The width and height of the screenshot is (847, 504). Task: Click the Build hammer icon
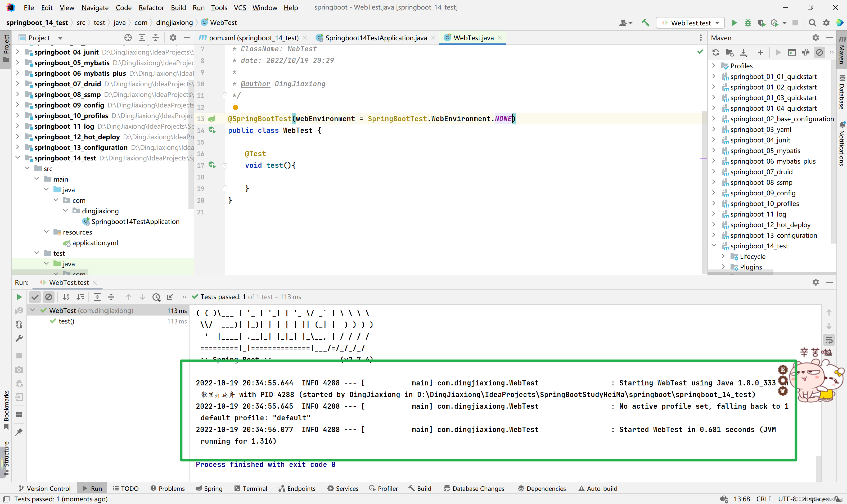(x=645, y=23)
